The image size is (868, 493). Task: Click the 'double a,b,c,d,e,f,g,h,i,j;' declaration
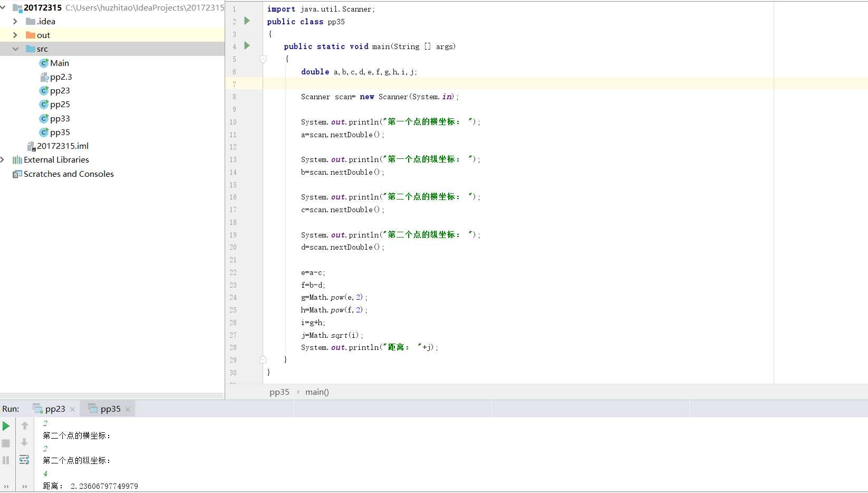(359, 72)
